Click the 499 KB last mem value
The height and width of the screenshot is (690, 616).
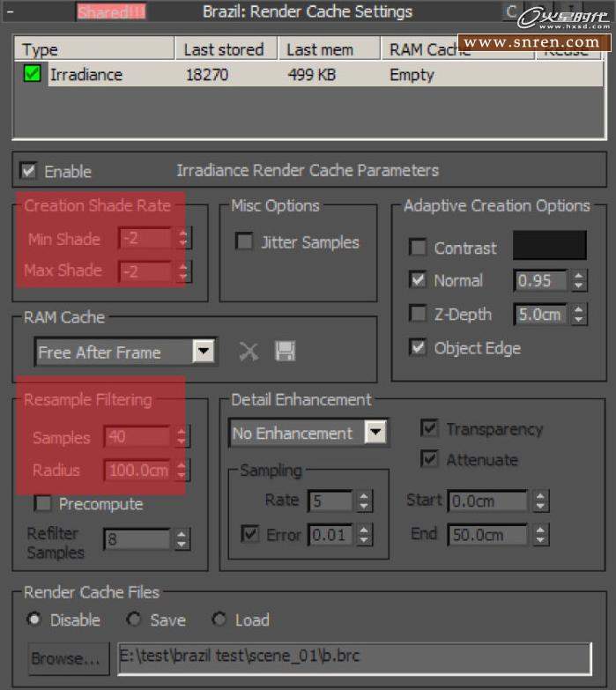tap(311, 75)
